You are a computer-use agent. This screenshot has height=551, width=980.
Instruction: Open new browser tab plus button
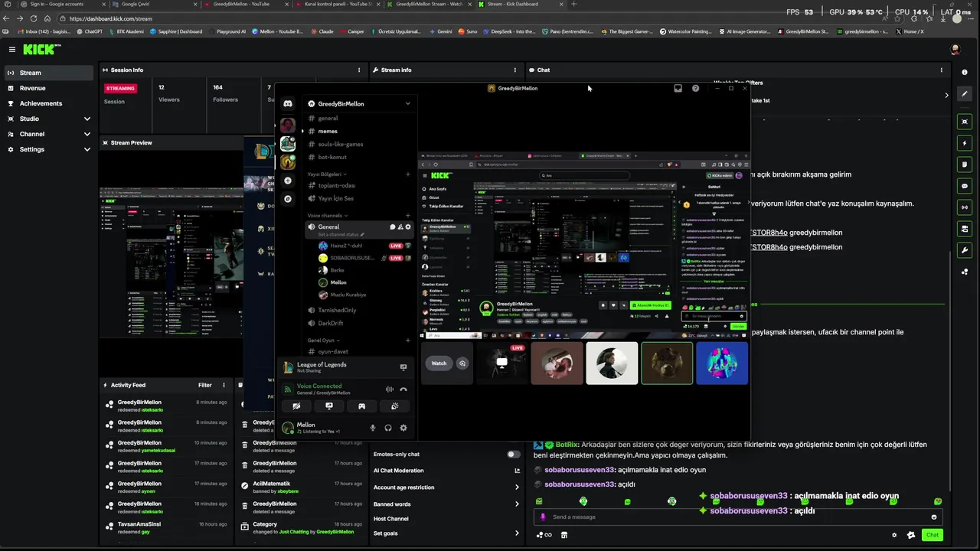[x=574, y=4]
